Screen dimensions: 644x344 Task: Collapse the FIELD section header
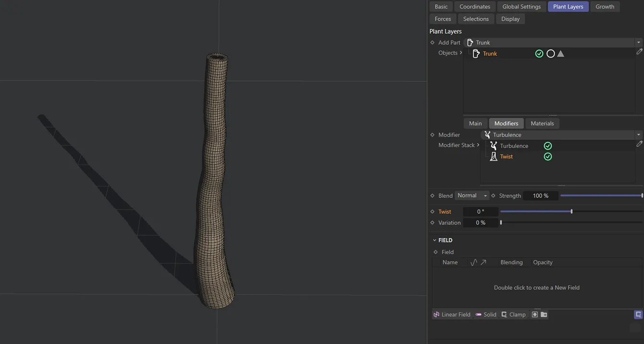click(x=434, y=240)
